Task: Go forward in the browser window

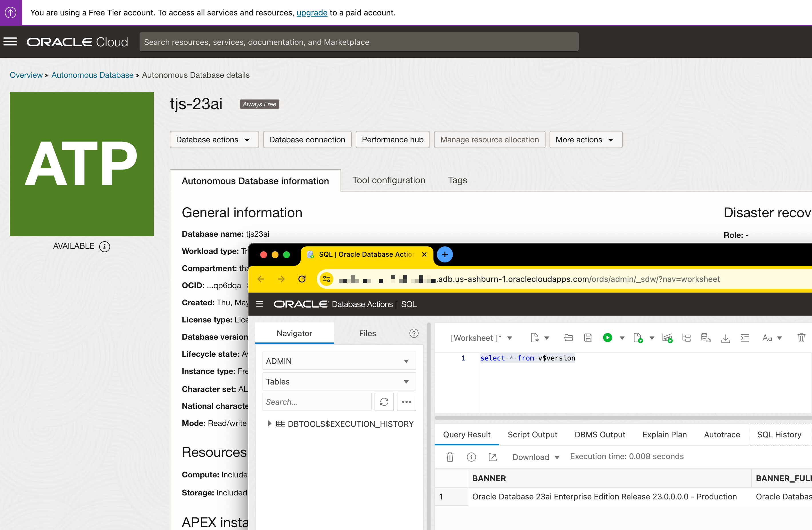Action: (281, 279)
